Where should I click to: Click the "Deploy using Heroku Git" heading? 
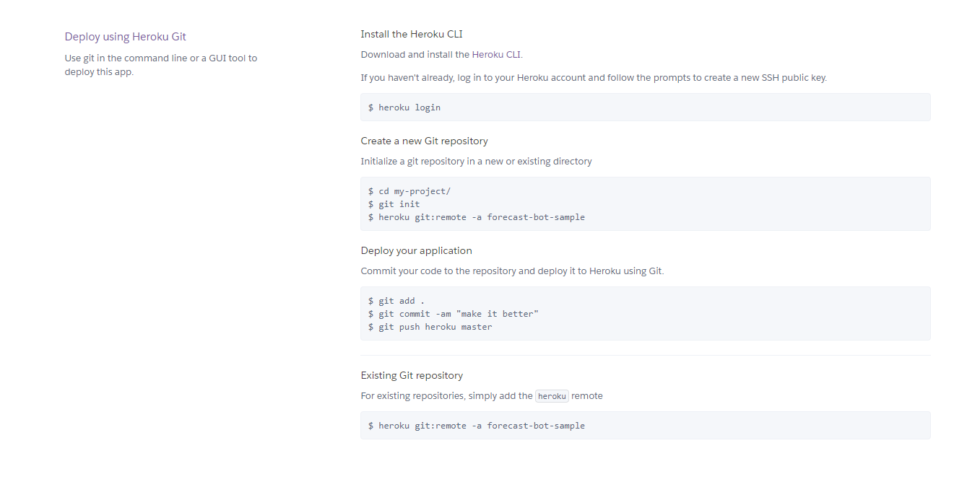pyautogui.click(x=125, y=37)
